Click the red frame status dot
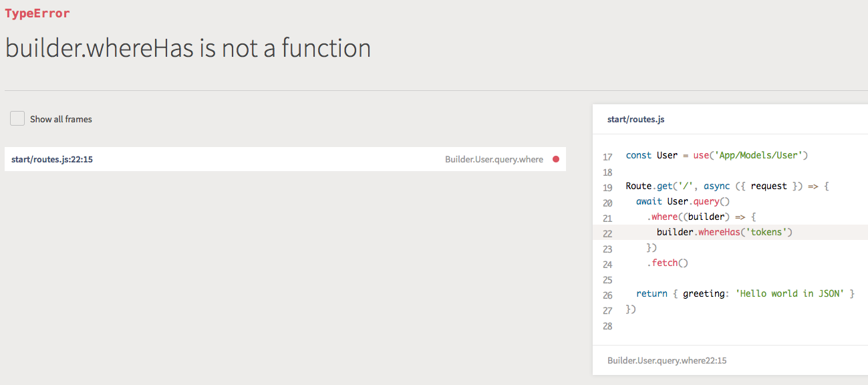The height and width of the screenshot is (385, 868). coord(555,159)
